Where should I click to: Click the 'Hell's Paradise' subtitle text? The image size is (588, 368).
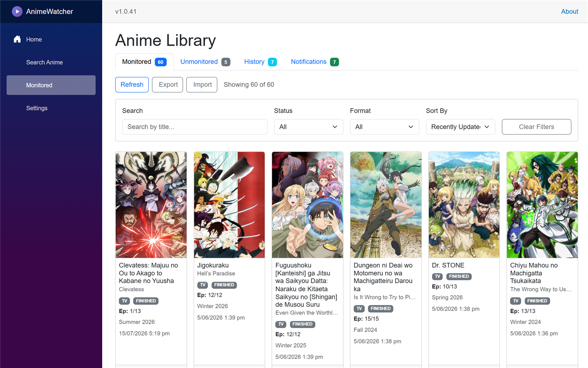[x=216, y=274]
